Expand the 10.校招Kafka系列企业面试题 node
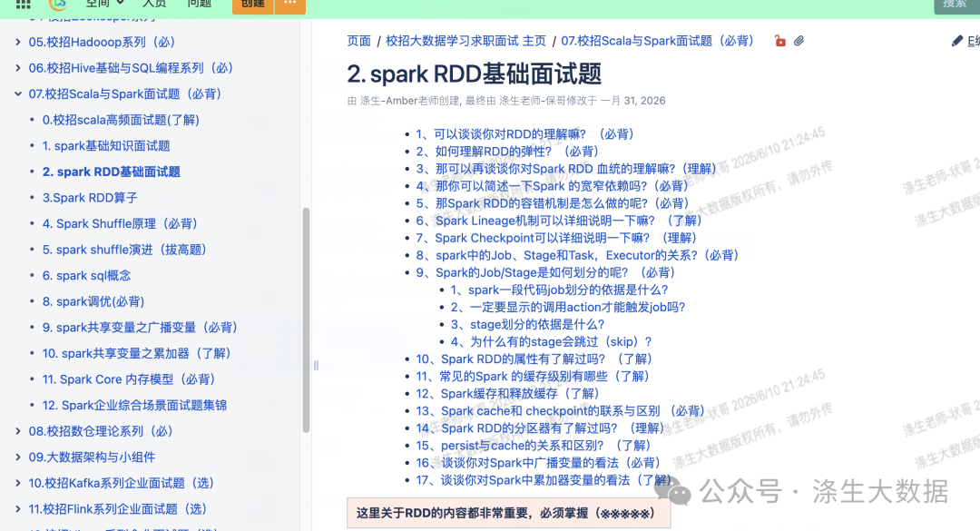 [x=17, y=484]
